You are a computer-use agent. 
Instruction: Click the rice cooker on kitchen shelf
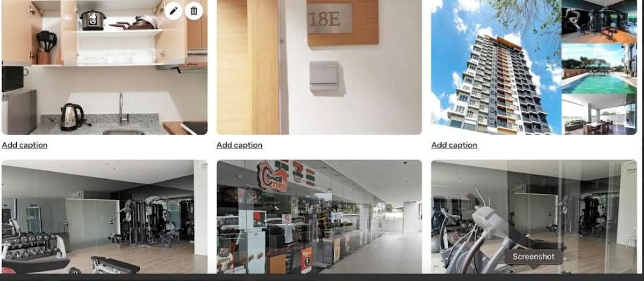[92, 20]
